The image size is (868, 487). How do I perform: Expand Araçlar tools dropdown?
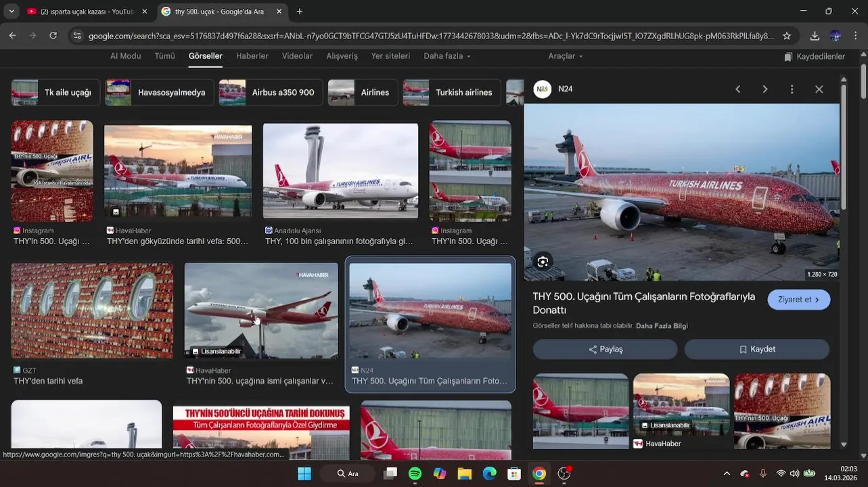[566, 56]
